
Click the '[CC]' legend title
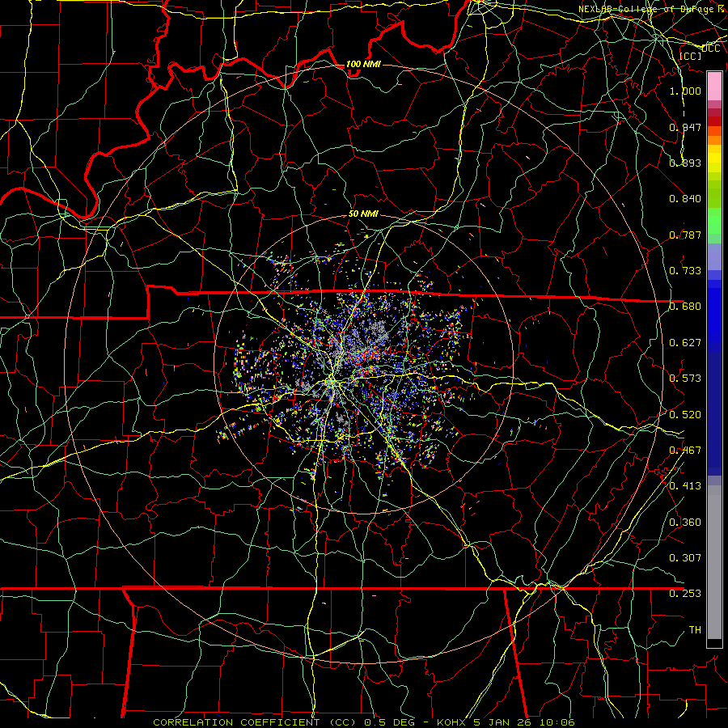[x=690, y=56]
